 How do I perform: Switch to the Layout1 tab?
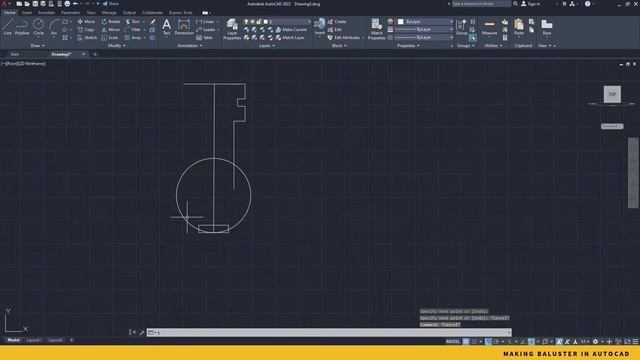pyautogui.click(x=33, y=340)
